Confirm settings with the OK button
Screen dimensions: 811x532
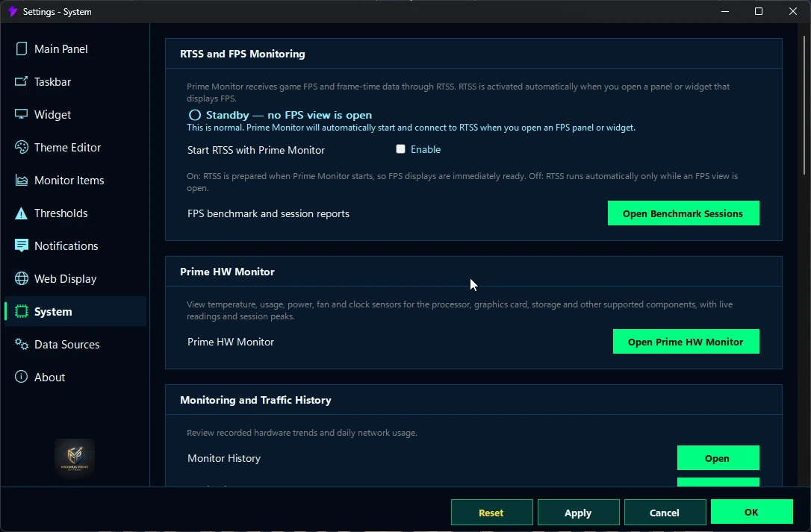pyautogui.click(x=751, y=512)
